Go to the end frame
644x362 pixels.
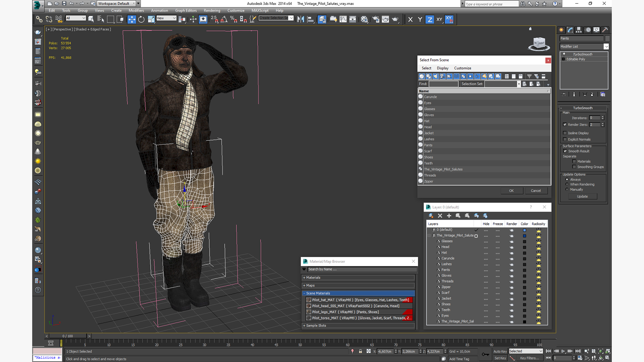(578, 351)
